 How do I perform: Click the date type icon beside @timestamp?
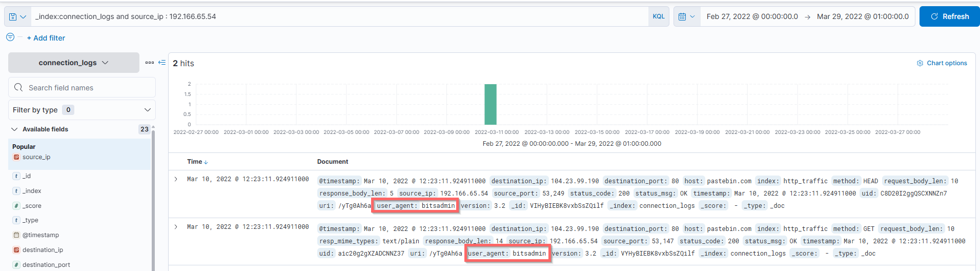[x=16, y=235]
